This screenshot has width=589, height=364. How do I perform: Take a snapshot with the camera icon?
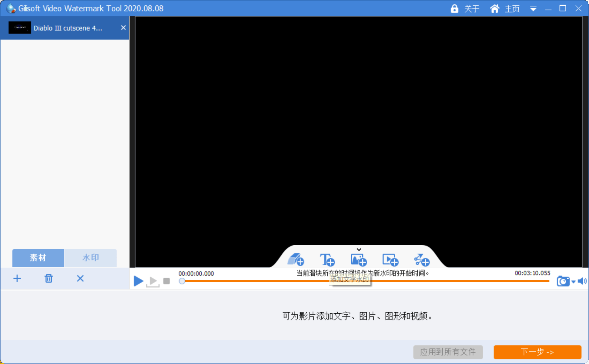[x=563, y=281]
